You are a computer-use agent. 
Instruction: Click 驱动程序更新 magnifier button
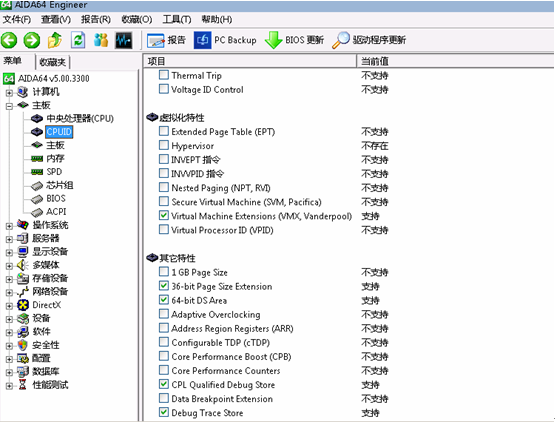(x=369, y=40)
